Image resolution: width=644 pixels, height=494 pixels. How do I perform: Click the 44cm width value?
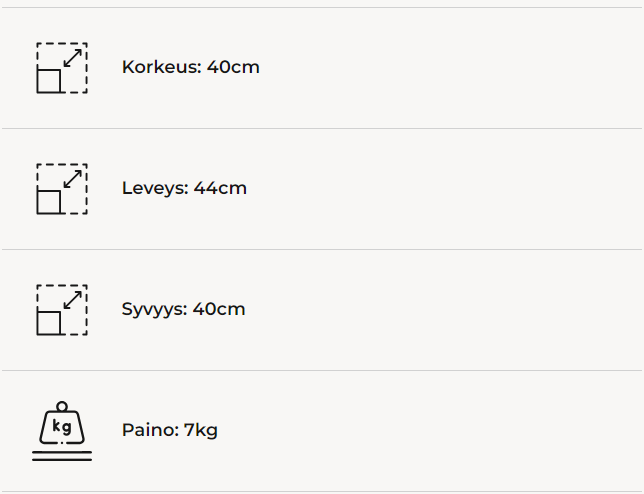pos(220,189)
